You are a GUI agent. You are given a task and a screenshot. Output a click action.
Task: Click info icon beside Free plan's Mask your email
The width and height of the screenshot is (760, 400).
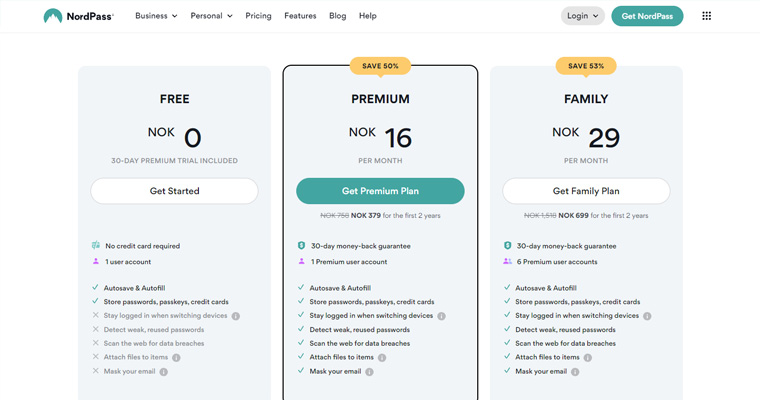tap(164, 372)
